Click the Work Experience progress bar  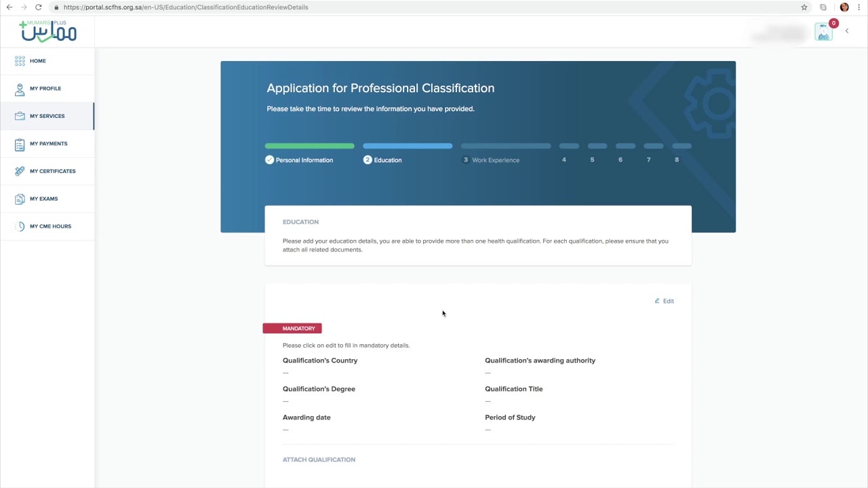506,146
